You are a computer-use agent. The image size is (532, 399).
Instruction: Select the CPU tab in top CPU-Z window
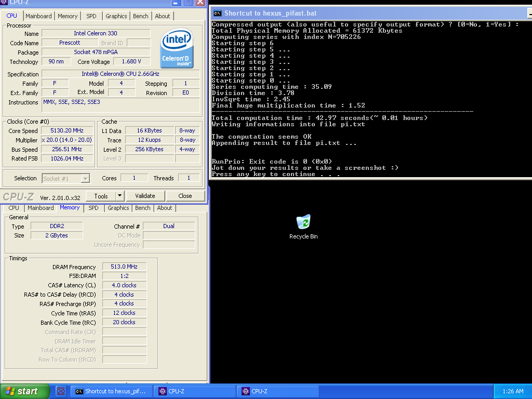click(x=12, y=16)
